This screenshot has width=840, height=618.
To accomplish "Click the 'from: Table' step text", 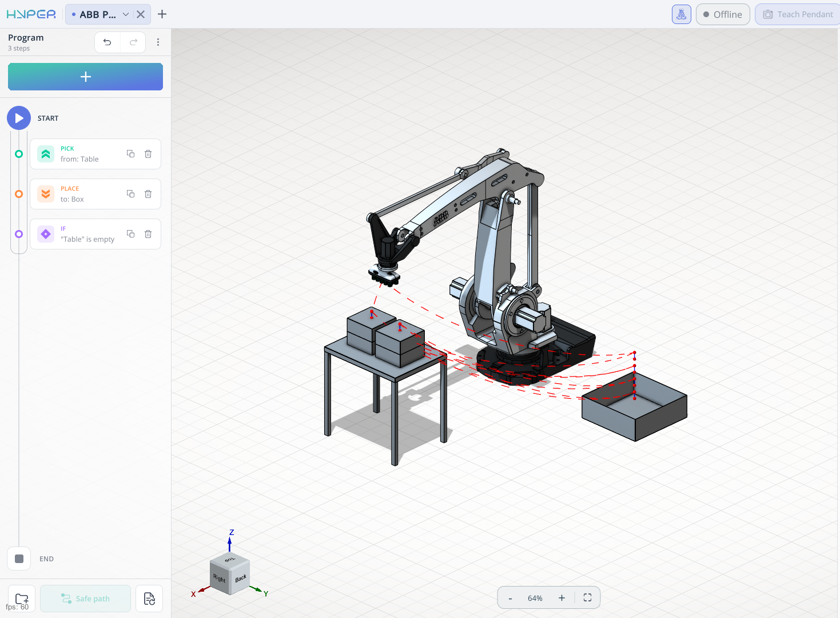I will (79, 159).
